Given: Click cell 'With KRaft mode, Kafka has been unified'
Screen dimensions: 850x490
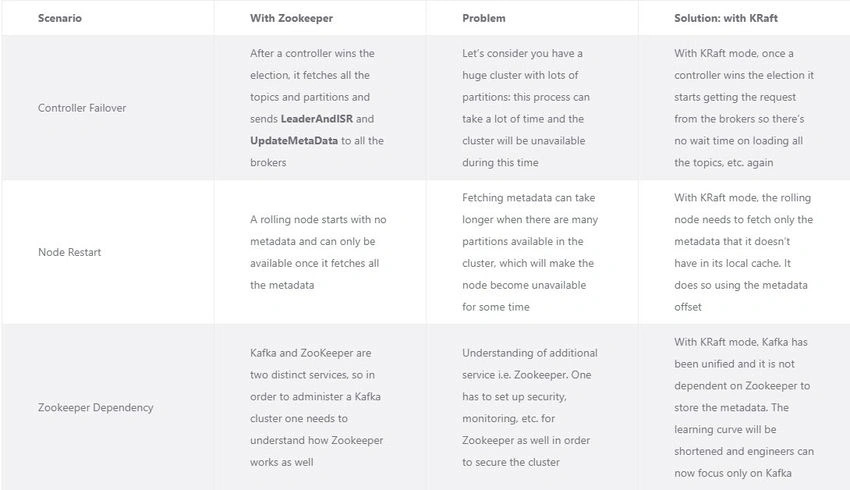Looking at the screenshot, I should [744, 407].
